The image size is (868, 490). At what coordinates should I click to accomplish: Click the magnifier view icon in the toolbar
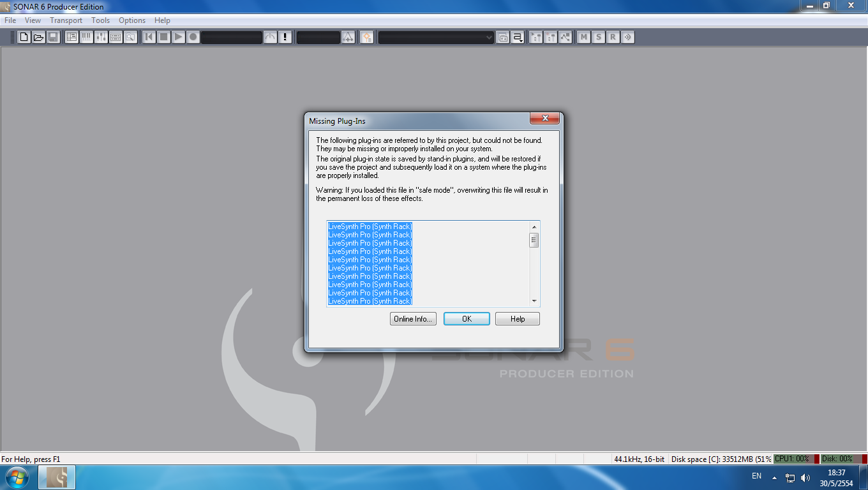[130, 37]
